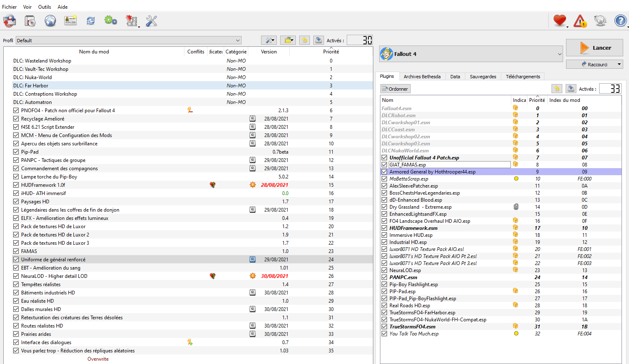
Task: Open settings wrench and screwdriver icon
Action: coord(152,21)
